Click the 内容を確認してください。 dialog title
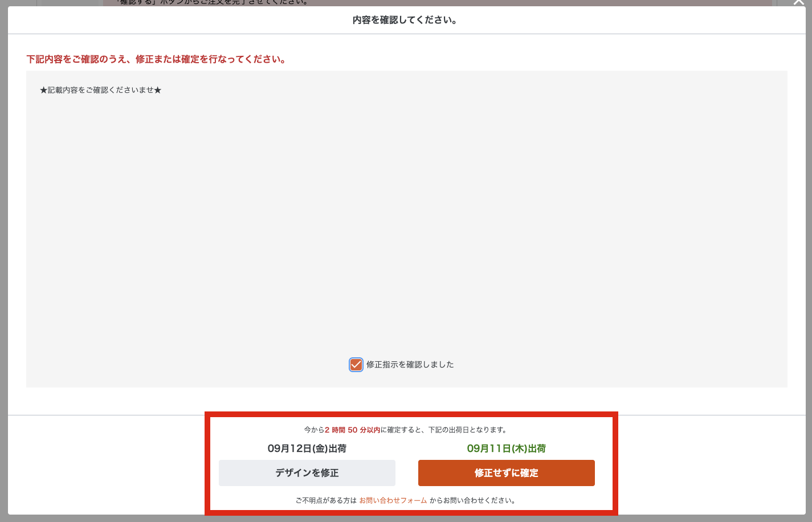Viewport: 812px width, 522px height. (x=405, y=20)
